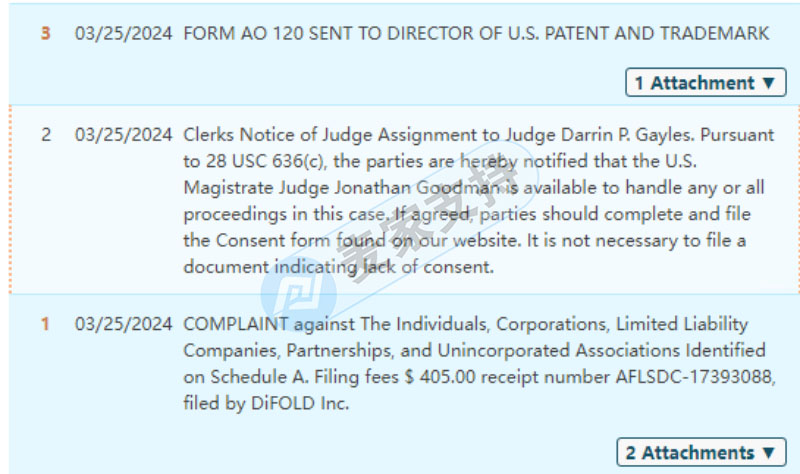Expand the 2 Attachments dropdown
The width and height of the screenshot is (800, 474).
[x=701, y=452]
